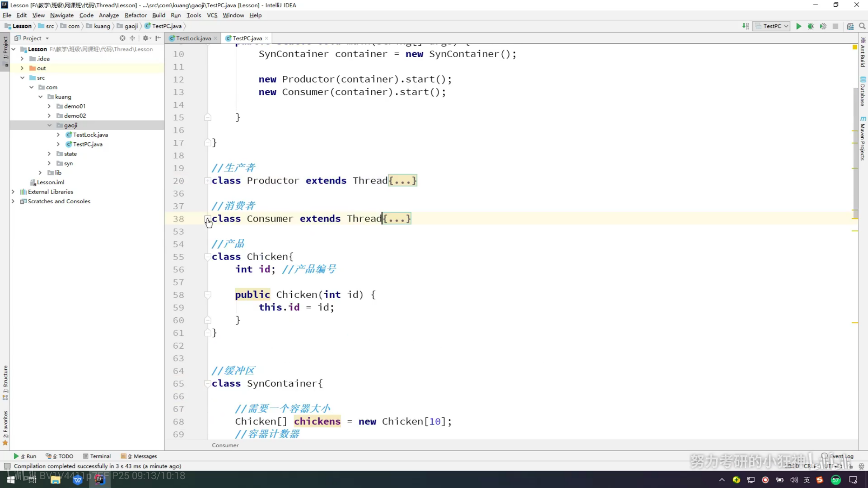
Task: Select the demo02 package
Action: click(x=75, y=116)
